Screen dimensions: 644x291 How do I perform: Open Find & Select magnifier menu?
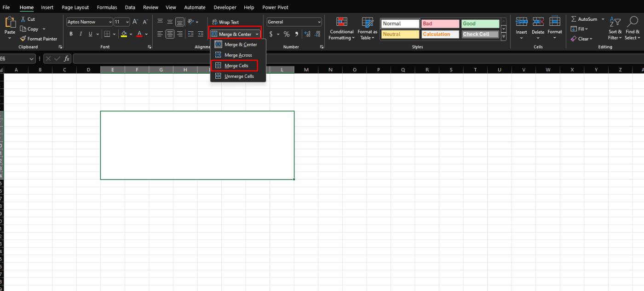[632, 29]
